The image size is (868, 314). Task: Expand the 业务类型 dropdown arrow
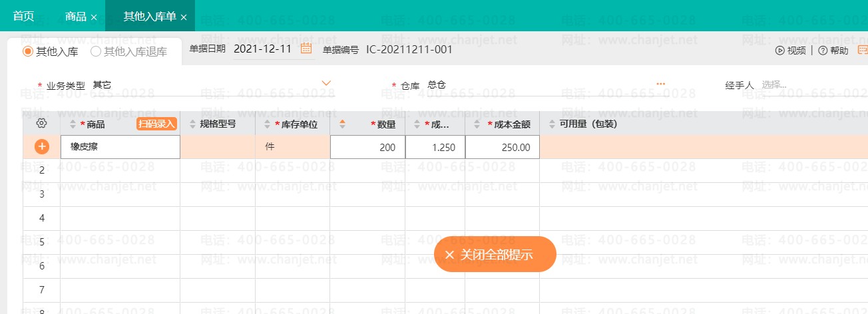coord(326,82)
